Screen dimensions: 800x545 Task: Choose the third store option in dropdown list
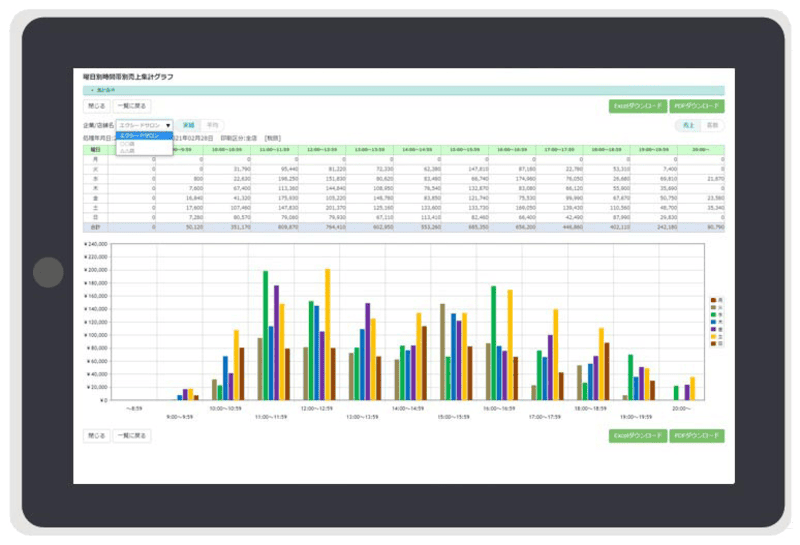pyautogui.click(x=127, y=150)
